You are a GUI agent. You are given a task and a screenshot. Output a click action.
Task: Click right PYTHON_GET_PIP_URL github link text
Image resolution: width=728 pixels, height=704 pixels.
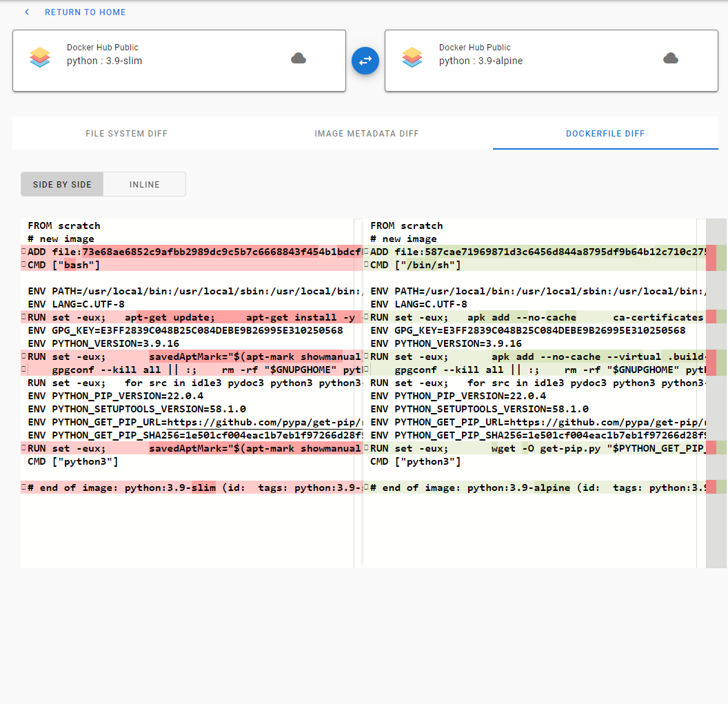(x=608, y=422)
